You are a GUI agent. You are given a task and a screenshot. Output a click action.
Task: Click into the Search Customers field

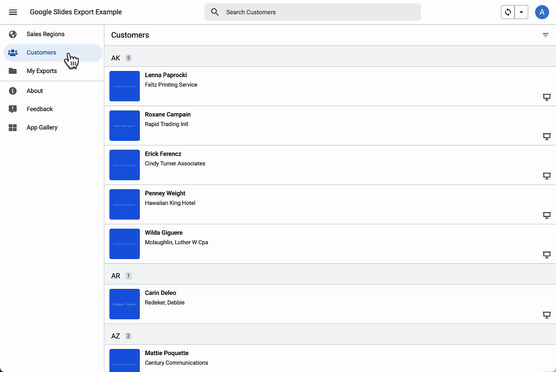pyautogui.click(x=312, y=12)
